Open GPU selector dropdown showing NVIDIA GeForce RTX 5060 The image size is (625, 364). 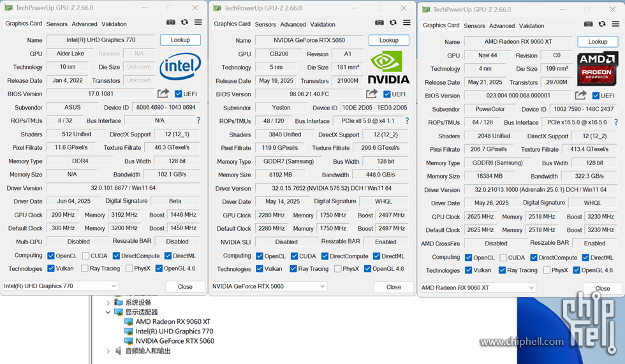click(x=269, y=286)
